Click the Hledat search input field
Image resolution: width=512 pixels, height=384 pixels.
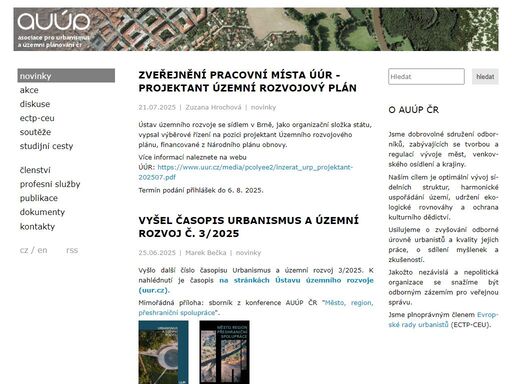coord(426,76)
